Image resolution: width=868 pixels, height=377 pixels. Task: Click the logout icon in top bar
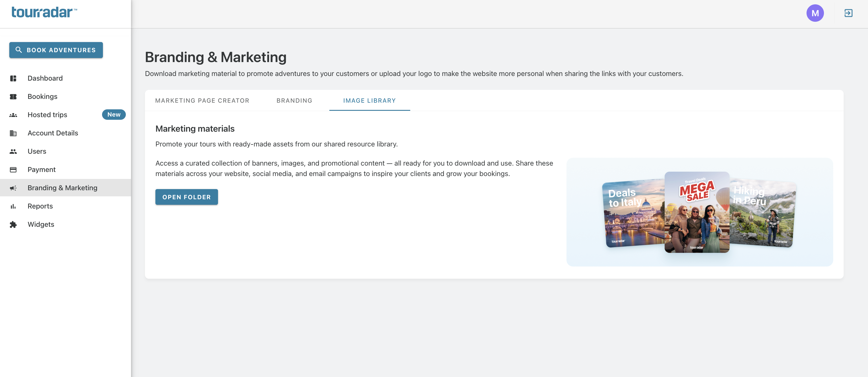[x=848, y=13]
